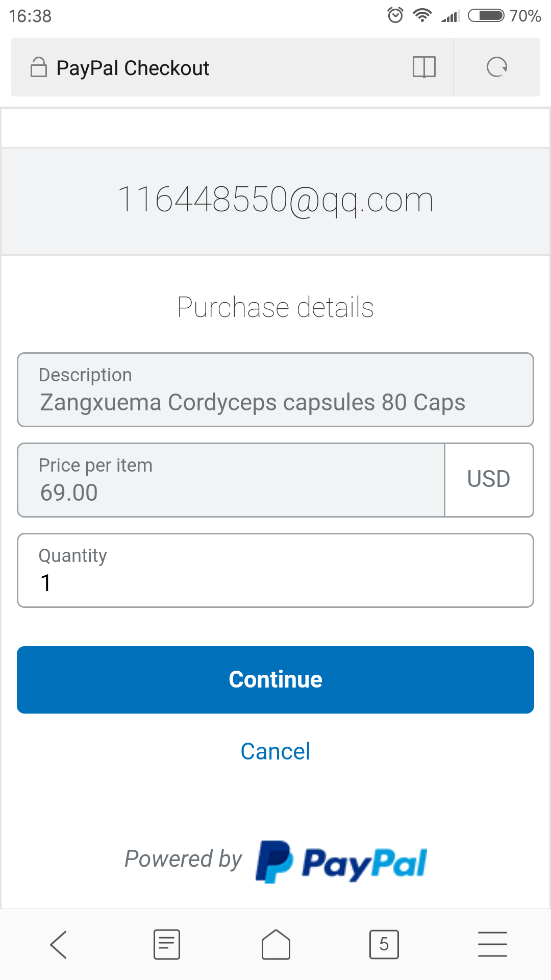Tap the battery indicator icon
This screenshot has width=551, height=980.
[x=486, y=16]
